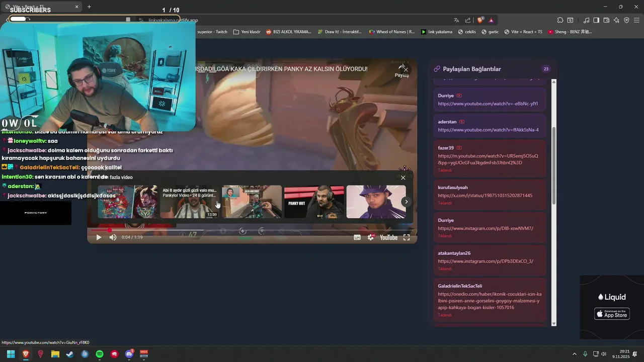Toggle the browser sidebar panel
The image size is (644, 362).
(596, 20)
